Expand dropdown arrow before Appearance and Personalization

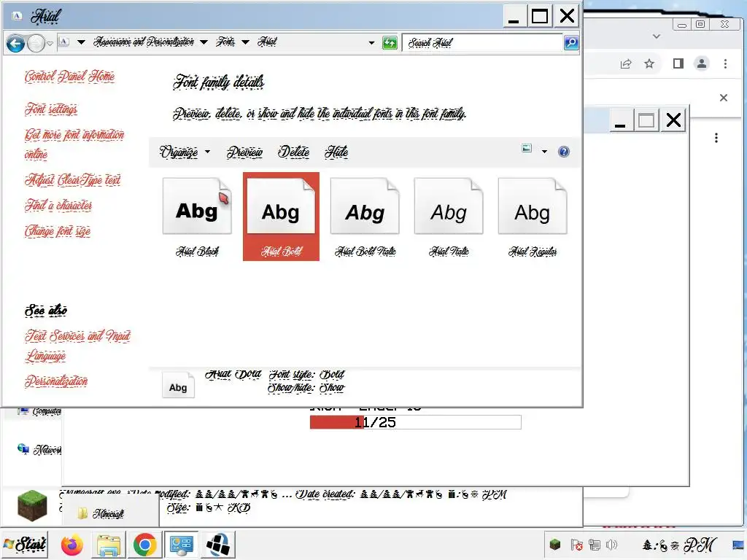coord(82,42)
